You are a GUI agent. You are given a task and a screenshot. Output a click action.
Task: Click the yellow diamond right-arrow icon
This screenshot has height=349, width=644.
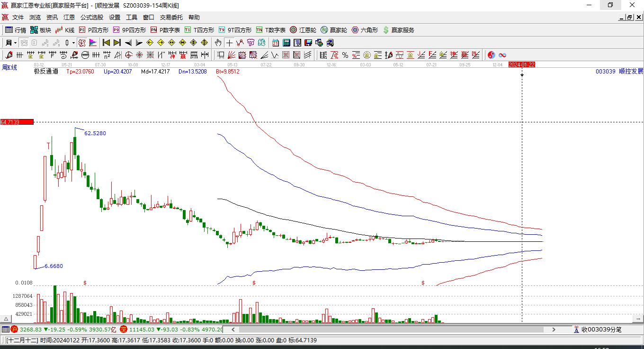pyautogui.click(x=161, y=43)
